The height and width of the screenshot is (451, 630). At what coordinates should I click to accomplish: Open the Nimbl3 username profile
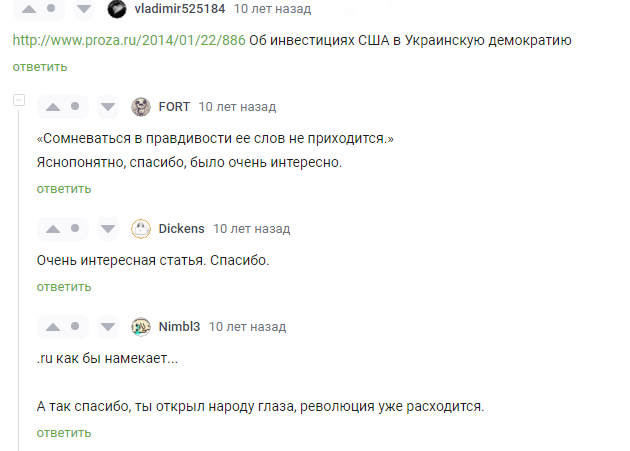pyautogui.click(x=179, y=327)
